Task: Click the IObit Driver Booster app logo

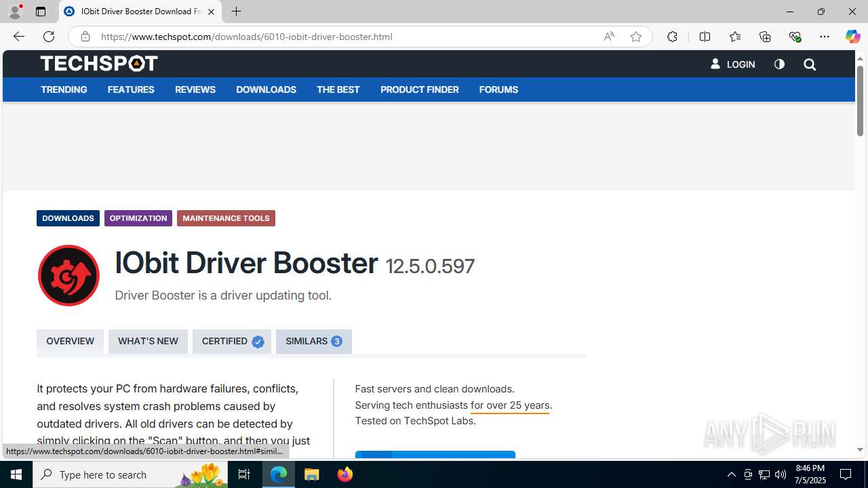Action: (x=68, y=275)
